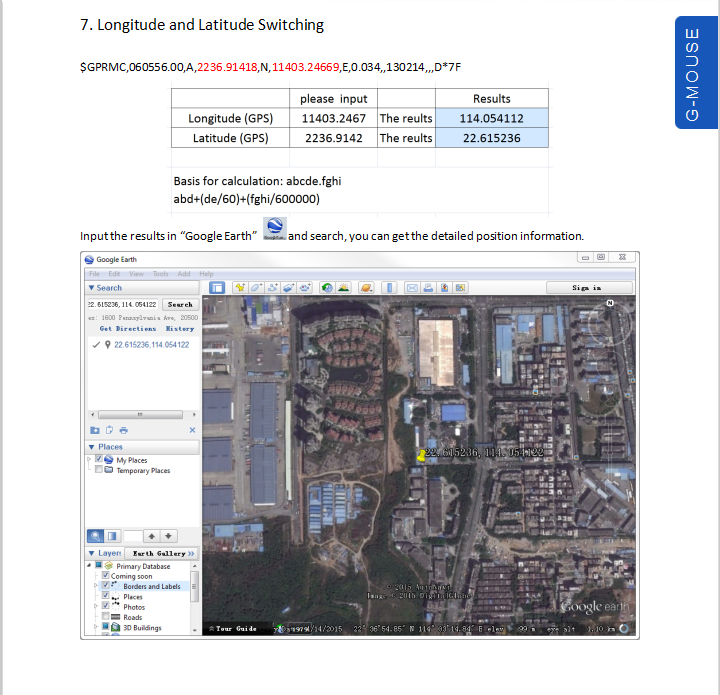
Task: Uncheck the Borders and Labels layer
Action: pyautogui.click(x=106, y=585)
